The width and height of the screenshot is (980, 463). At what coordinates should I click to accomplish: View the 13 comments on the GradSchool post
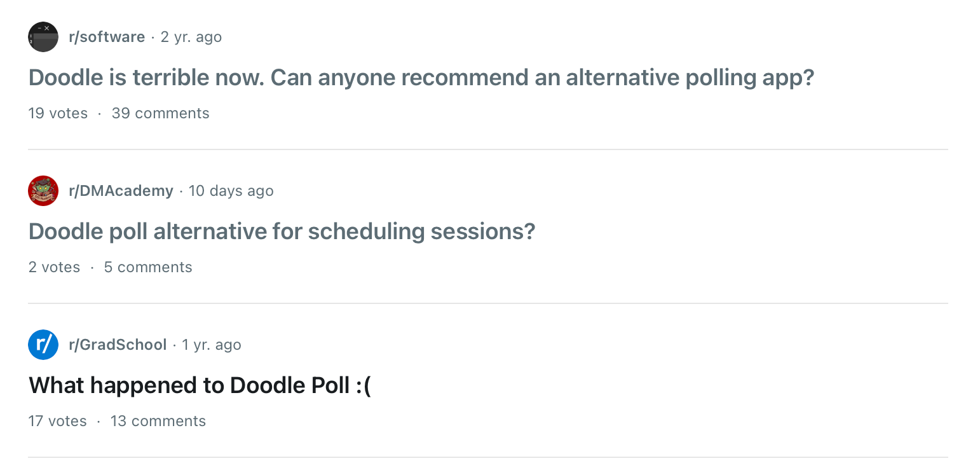coord(158,420)
